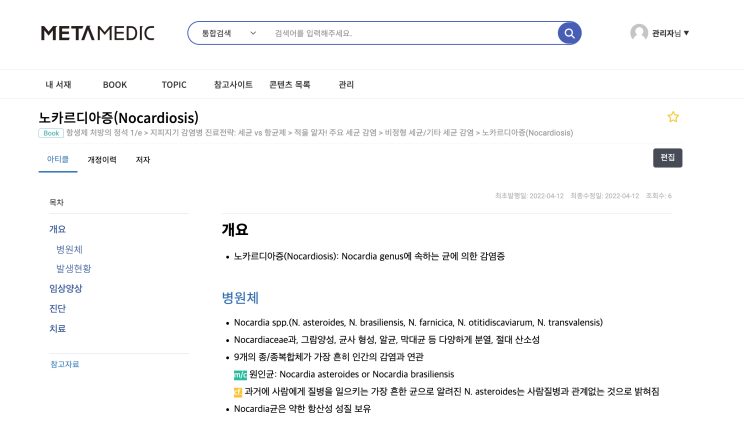Jump to 개요 in table of contents
The image size is (743, 433).
(57, 229)
